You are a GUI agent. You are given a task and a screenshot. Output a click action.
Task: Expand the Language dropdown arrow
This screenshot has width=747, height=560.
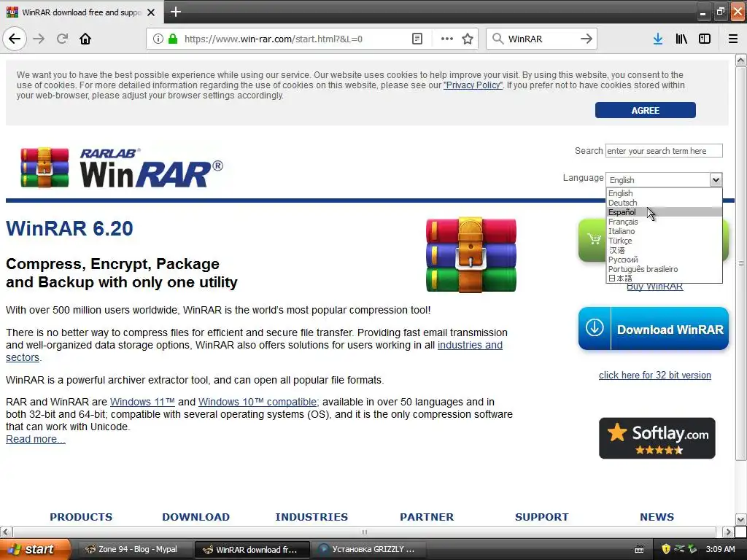pos(716,179)
